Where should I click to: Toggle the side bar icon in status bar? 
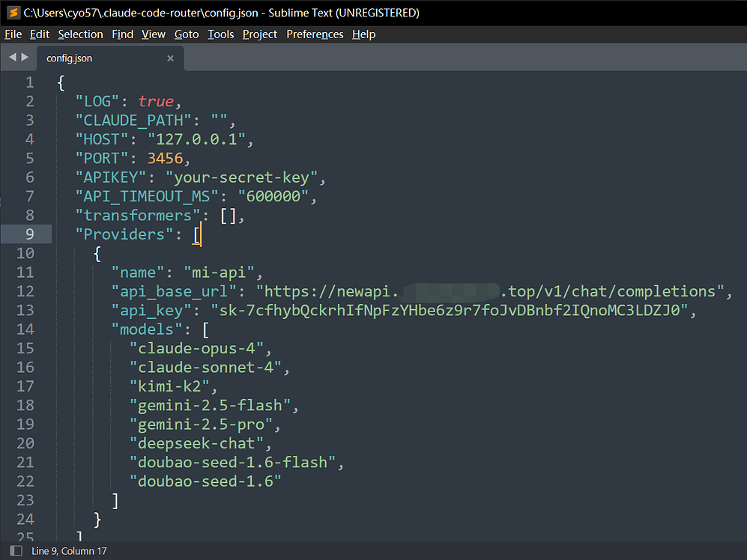coord(16,551)
